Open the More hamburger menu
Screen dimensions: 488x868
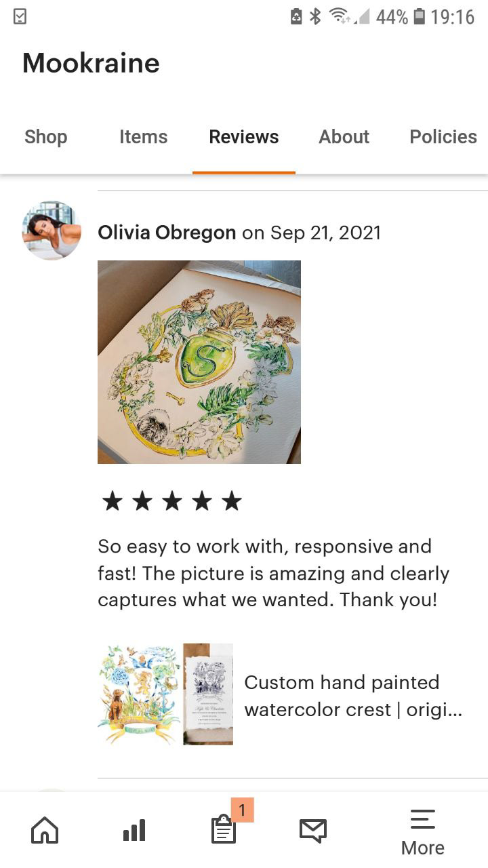pyautogui.click(x=423, y=832)
